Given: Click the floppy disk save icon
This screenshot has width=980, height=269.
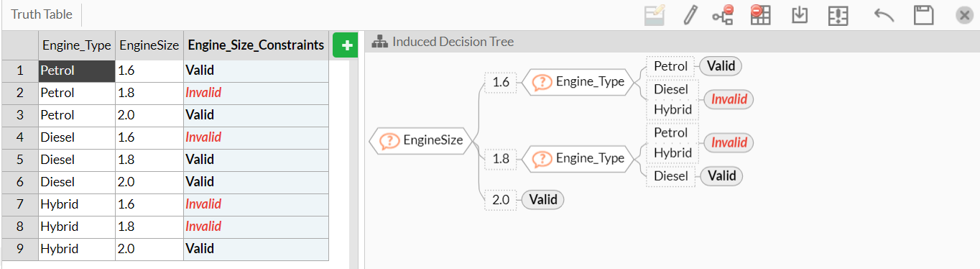Looking at the screenshot, I should point(923,16).
